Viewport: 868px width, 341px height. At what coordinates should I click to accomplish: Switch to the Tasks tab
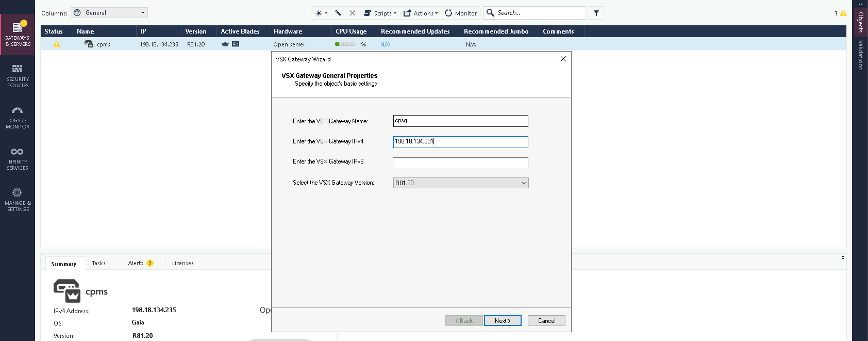click(x=98, y=263)
